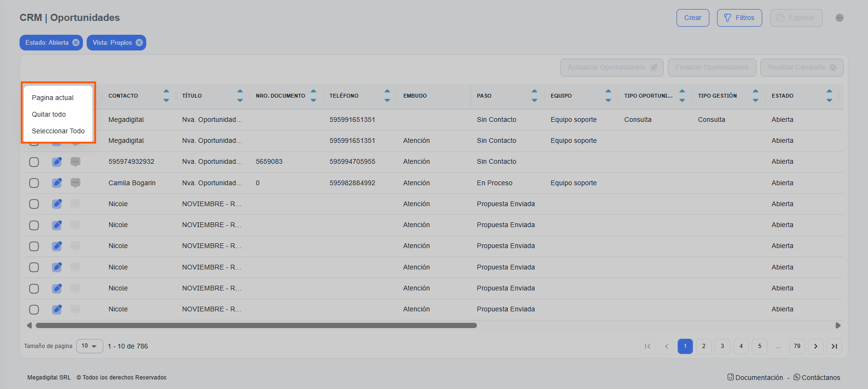Tick the checkbox in the last Nicole row
The image size is (868, 389).
pos(34,309)
